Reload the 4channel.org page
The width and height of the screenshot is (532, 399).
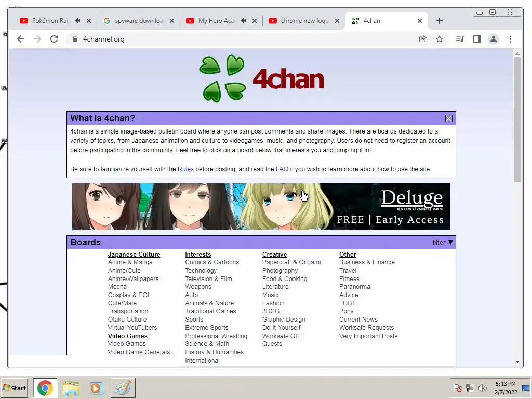pos(54,39)
